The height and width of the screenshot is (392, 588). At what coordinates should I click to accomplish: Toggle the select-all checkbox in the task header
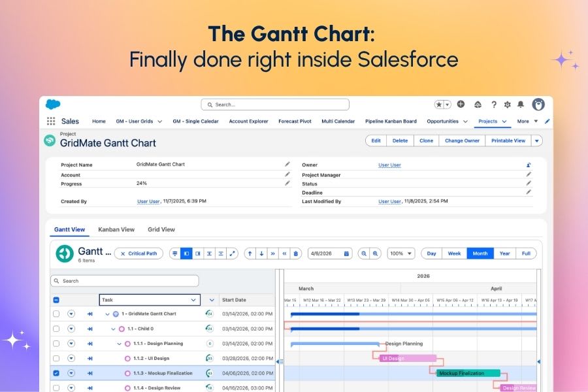[x=56, y=301]
